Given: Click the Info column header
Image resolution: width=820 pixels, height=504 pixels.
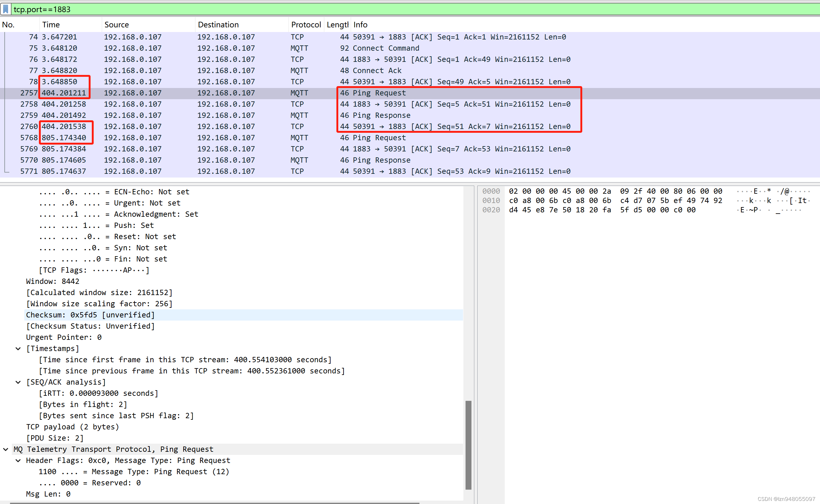Looking at the screenshot, I should (360, 25).
